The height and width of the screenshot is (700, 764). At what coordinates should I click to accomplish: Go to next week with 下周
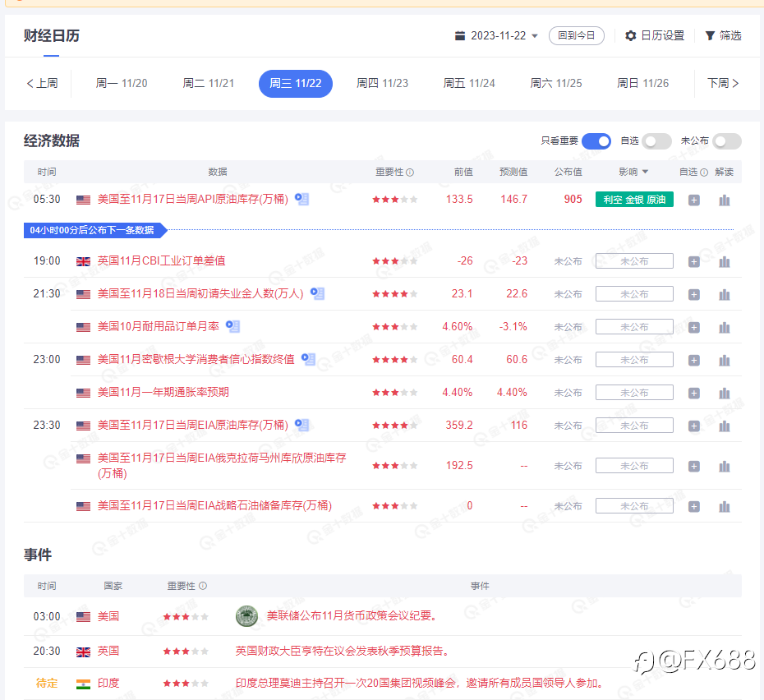click(723, 83)
